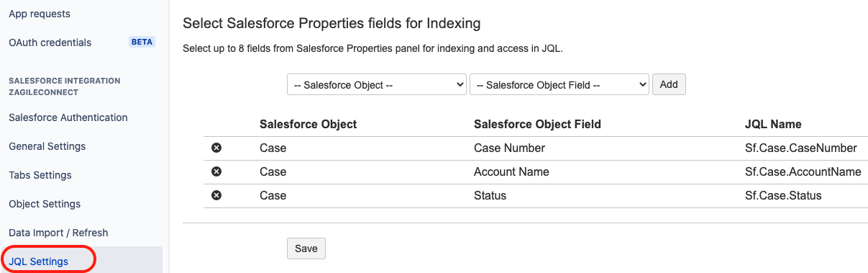This screenshot has height=273, width=868.
Task: Open the Salesforce Object dropdown
Action: pos(377,84)
